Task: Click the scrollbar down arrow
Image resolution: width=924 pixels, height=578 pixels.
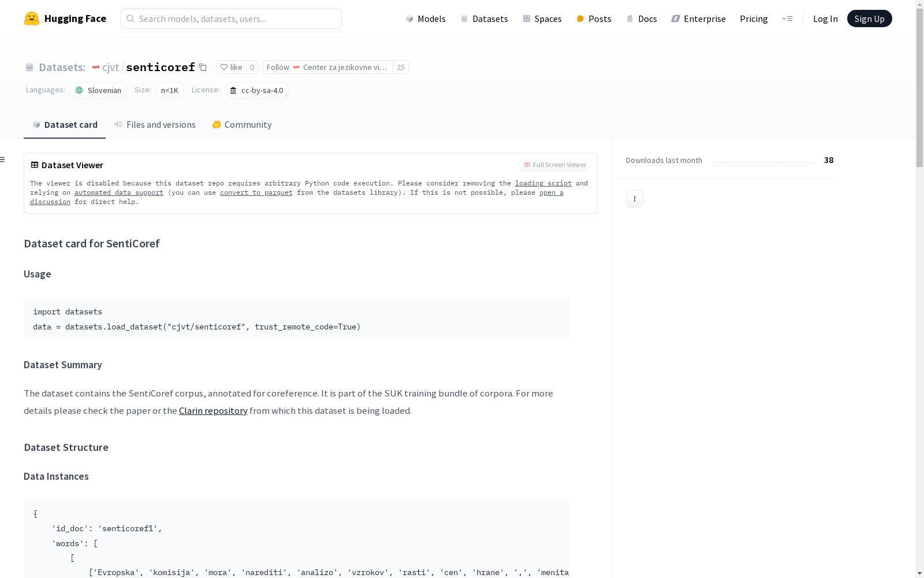Action: click(919, 573)
